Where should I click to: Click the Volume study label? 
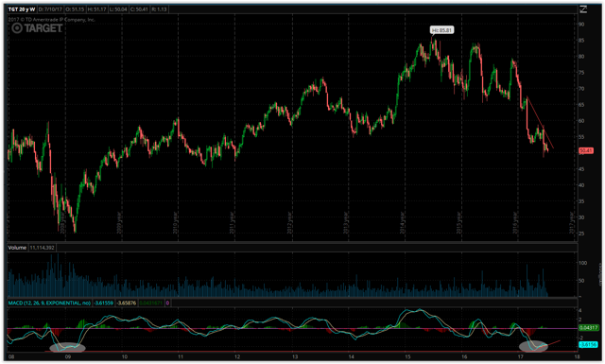click(17, 248)
